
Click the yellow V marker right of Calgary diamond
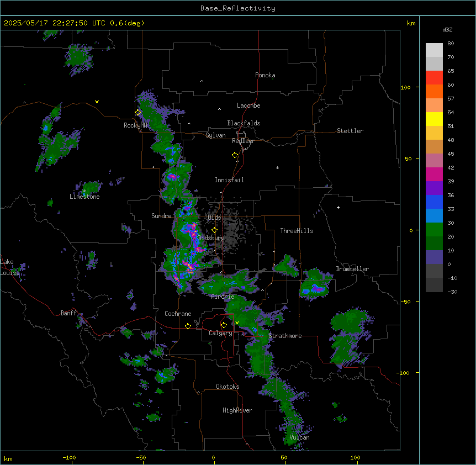tap(237, 323)
